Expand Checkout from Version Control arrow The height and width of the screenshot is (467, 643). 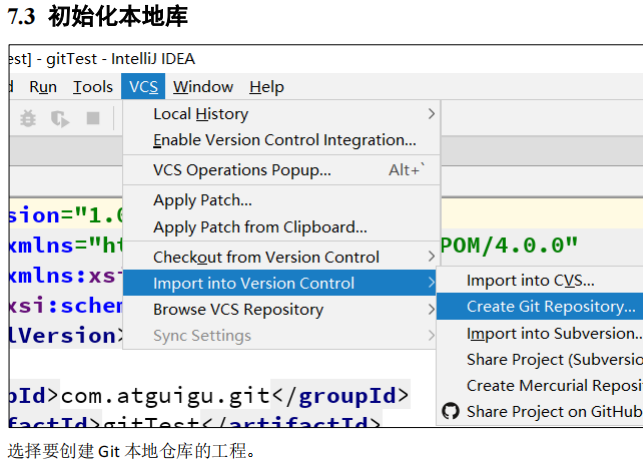[431, 256]
